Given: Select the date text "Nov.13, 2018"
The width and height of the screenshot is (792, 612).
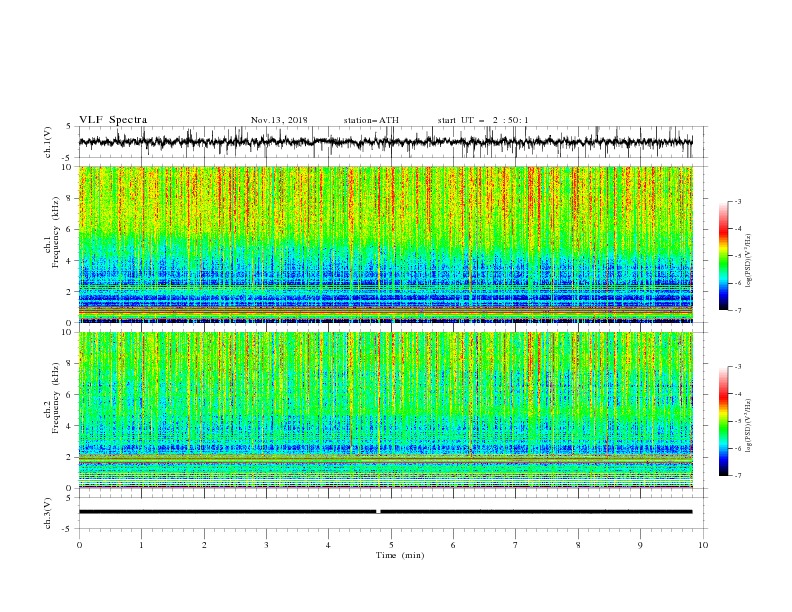Looking at the screenshot, I should [x=279, y=120].
